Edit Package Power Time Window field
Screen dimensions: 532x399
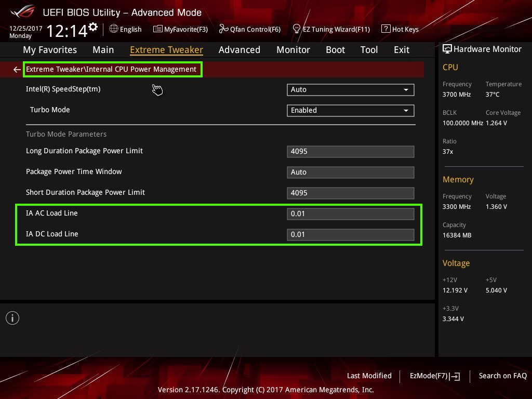351,172
